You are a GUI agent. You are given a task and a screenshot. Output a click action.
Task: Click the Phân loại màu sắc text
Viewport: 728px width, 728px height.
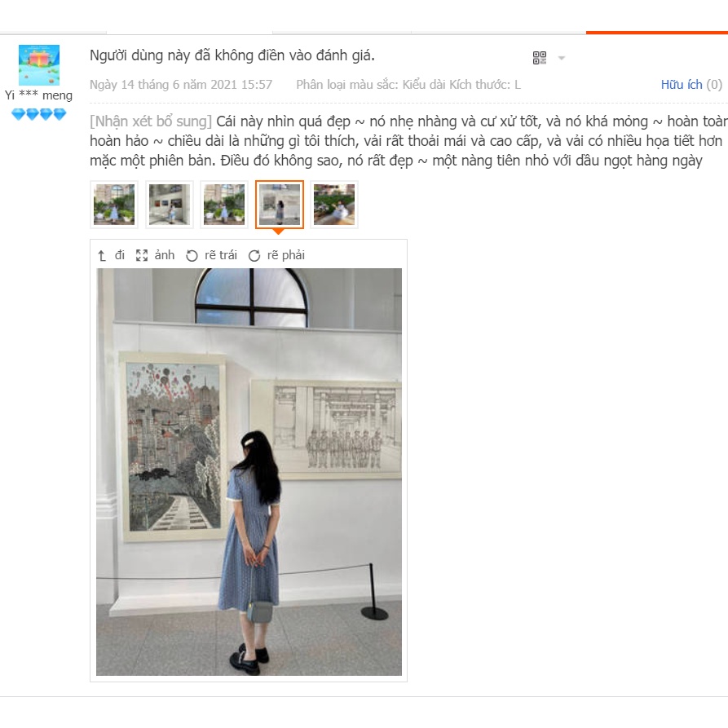[x=346, y=85]
